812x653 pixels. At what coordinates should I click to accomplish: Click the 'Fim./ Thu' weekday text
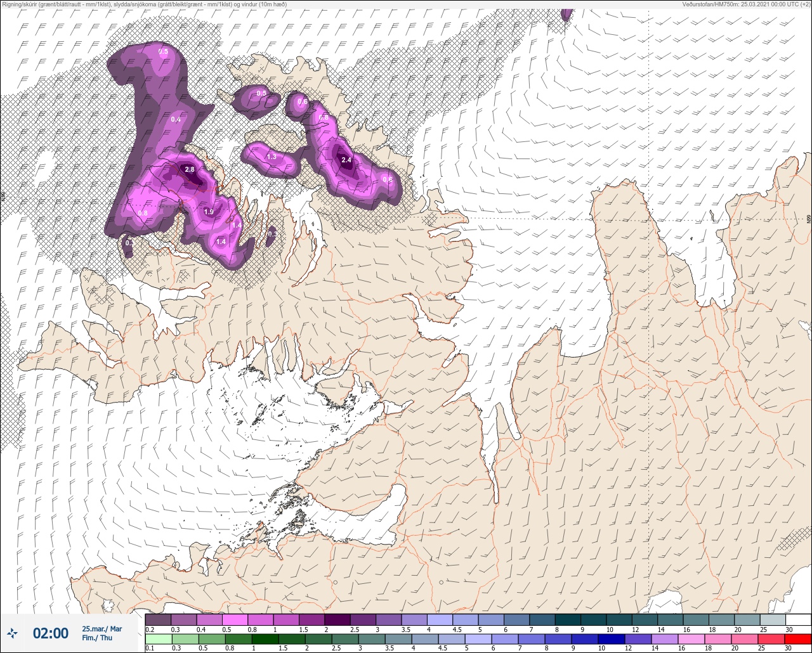pos(97,638)
